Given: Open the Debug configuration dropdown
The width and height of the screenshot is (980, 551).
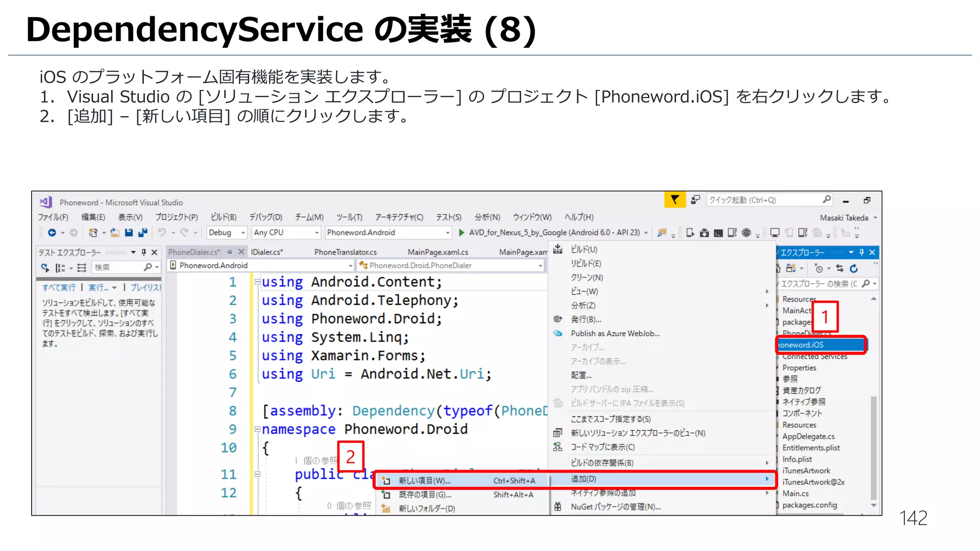Looking at the screenshot, I should pyautogui.click(x=227, y=232).
